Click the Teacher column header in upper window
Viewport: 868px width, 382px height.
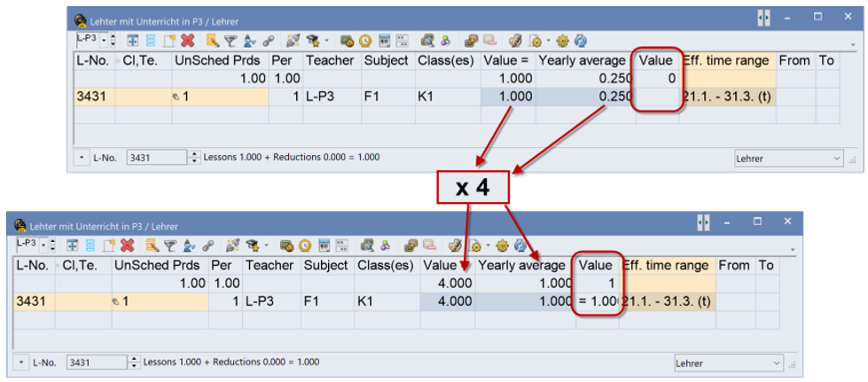tap(332, 61)
